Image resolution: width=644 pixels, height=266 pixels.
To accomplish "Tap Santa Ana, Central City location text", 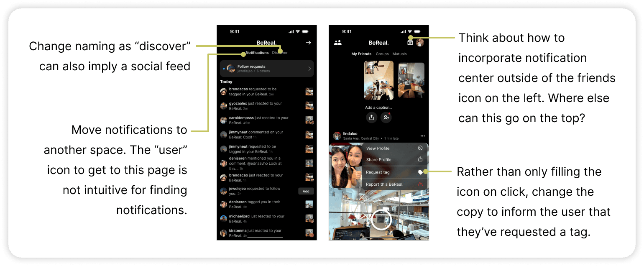I will click(x=361, y=138).
